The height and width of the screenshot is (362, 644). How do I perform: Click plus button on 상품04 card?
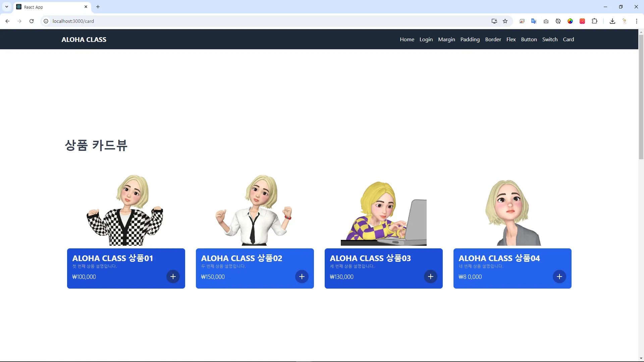click(x=559, y=277)
